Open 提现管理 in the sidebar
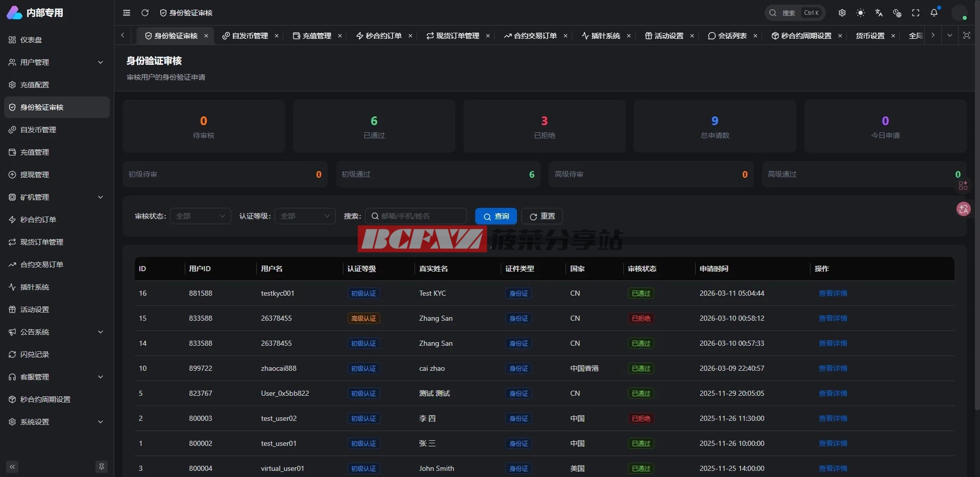The image size is (980, 477). pos(35,175)
